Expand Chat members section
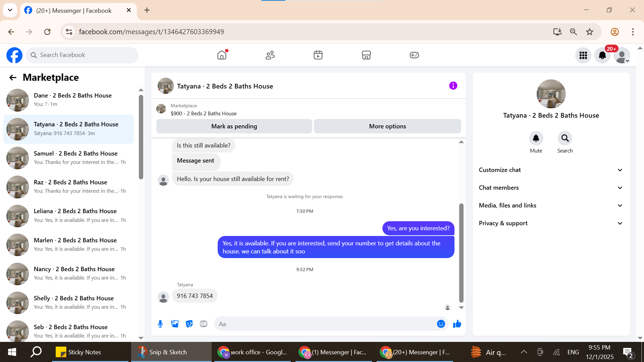Image resolution: width=644 pixels, height=362 pixels. point(551,188)
